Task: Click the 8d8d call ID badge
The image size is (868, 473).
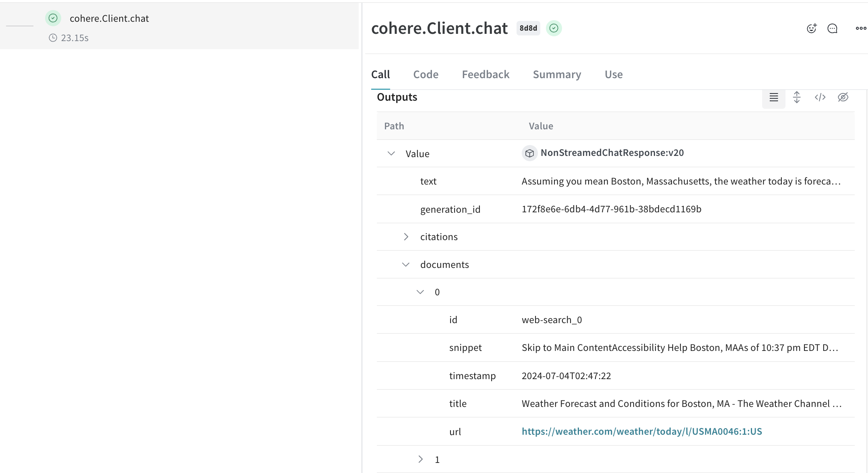Action: 528,28
